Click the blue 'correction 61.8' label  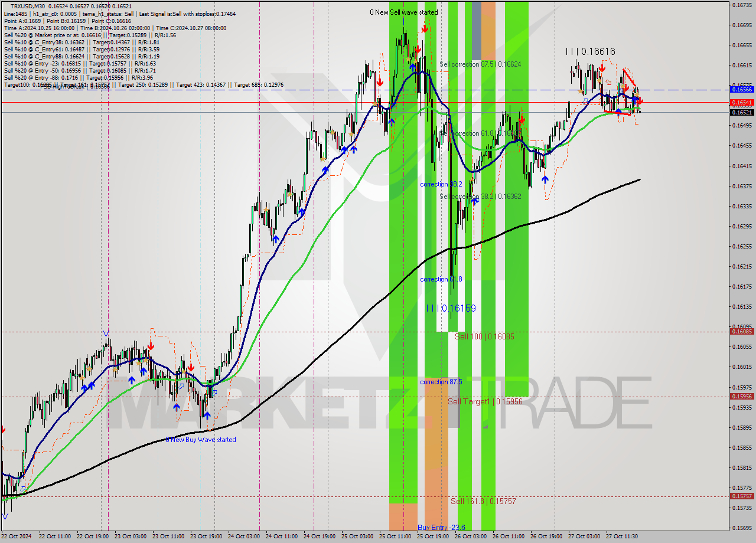tap(441, 279)
